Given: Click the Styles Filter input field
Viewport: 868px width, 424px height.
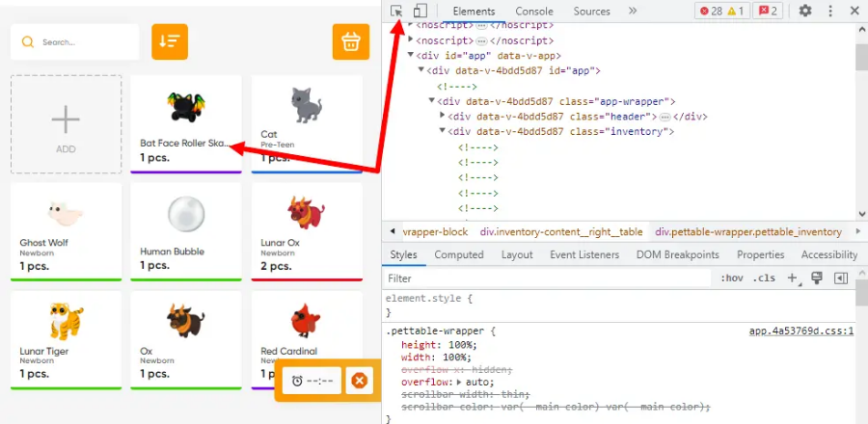Looking at the screenshot, I should pyautogui.click(x=545, y=278).
